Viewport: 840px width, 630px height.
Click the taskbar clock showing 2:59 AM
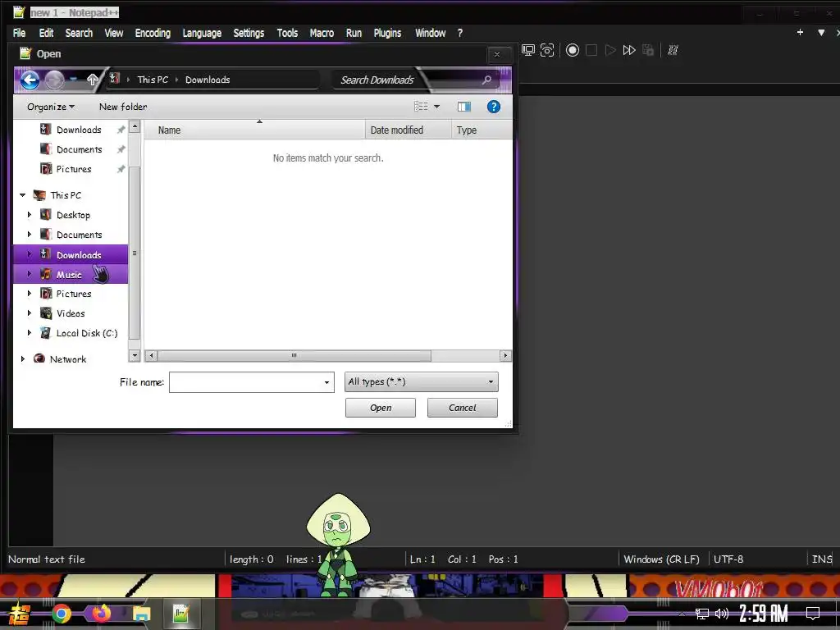coord(764,614)
